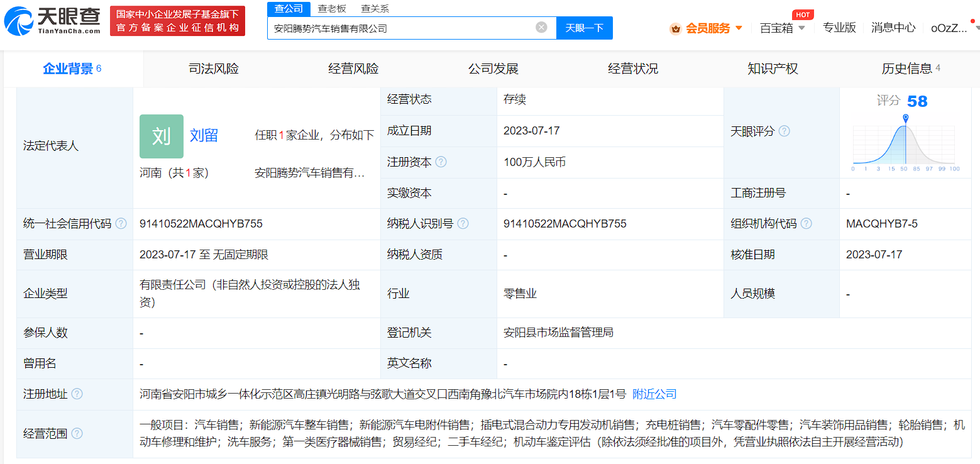The height and width of the screenshot is (464, 980).
Task: Expand the 会员服务 dropdown
Action: (739, 28)
